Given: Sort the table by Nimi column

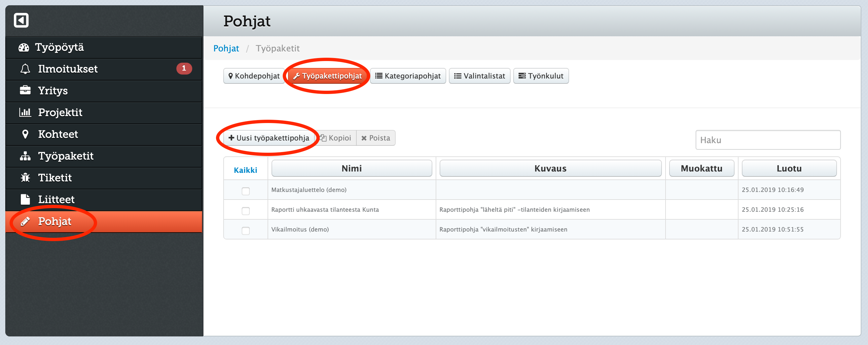Looking at the screenshot, I should tap(351, 168).
